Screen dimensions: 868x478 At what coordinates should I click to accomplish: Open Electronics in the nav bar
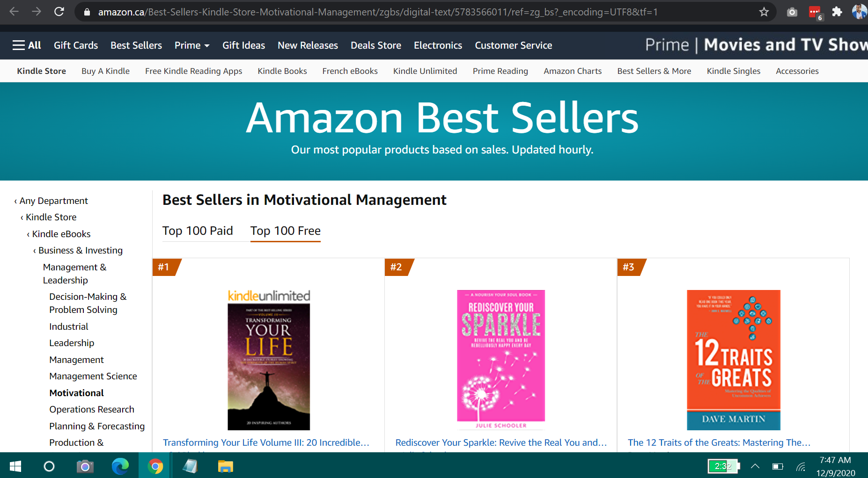pos(438,45)
